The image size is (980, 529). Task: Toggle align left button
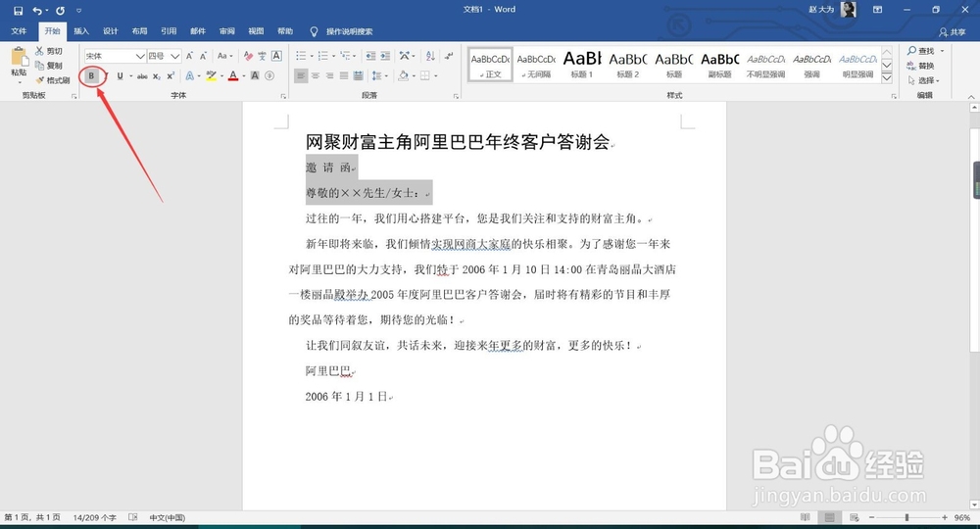(301, 76)
